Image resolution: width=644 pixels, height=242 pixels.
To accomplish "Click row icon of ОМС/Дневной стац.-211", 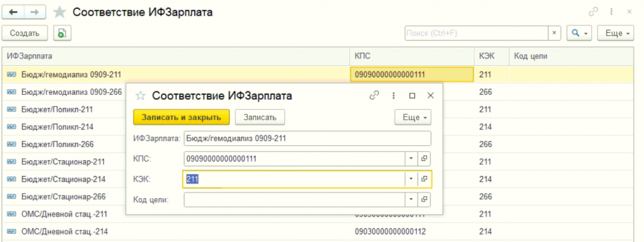I will click(x=11, y=214).
